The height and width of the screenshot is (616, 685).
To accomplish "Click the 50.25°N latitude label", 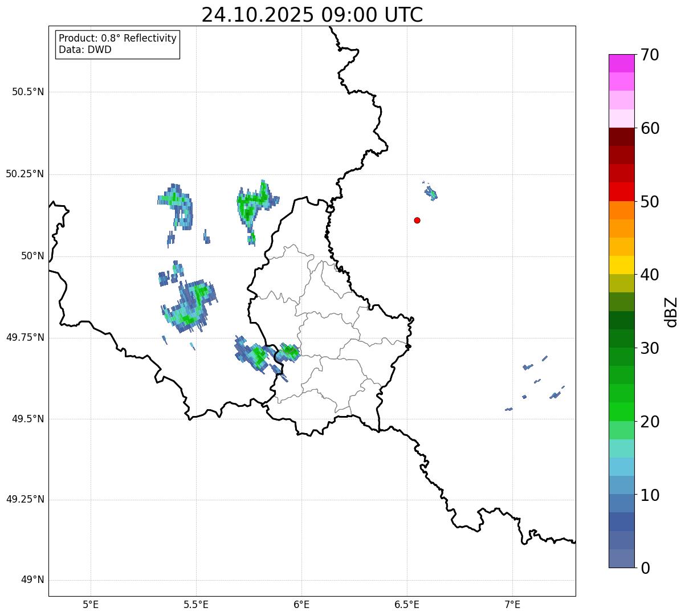I will coord(25,174).
